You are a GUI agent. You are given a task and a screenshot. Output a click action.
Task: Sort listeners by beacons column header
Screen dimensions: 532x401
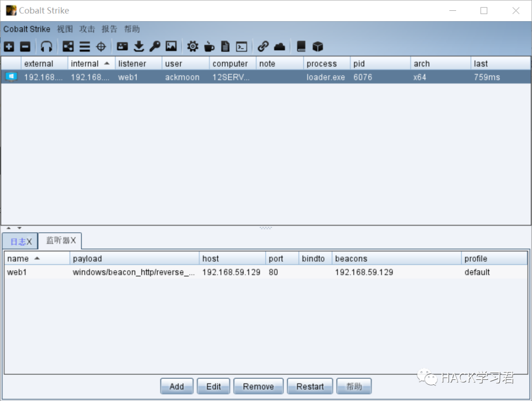(x=397, y=259)
